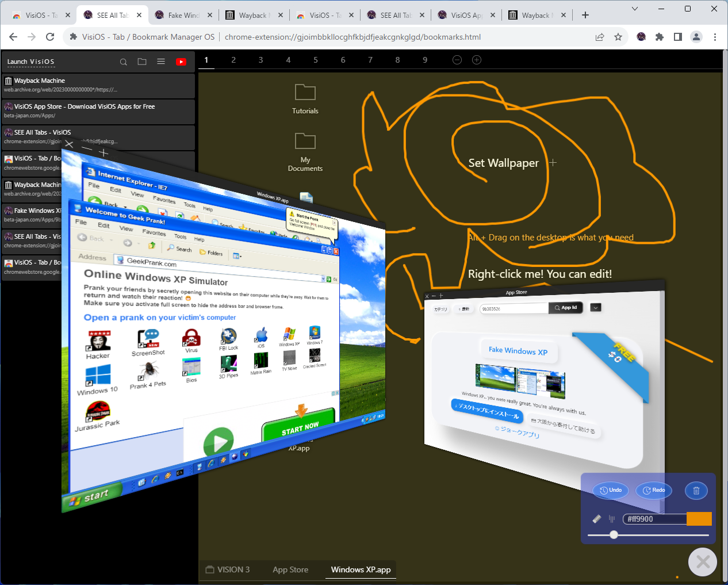Open the 最新 sort dropdown
Viewport: 728px width, 585px height.
pos(465,308)
